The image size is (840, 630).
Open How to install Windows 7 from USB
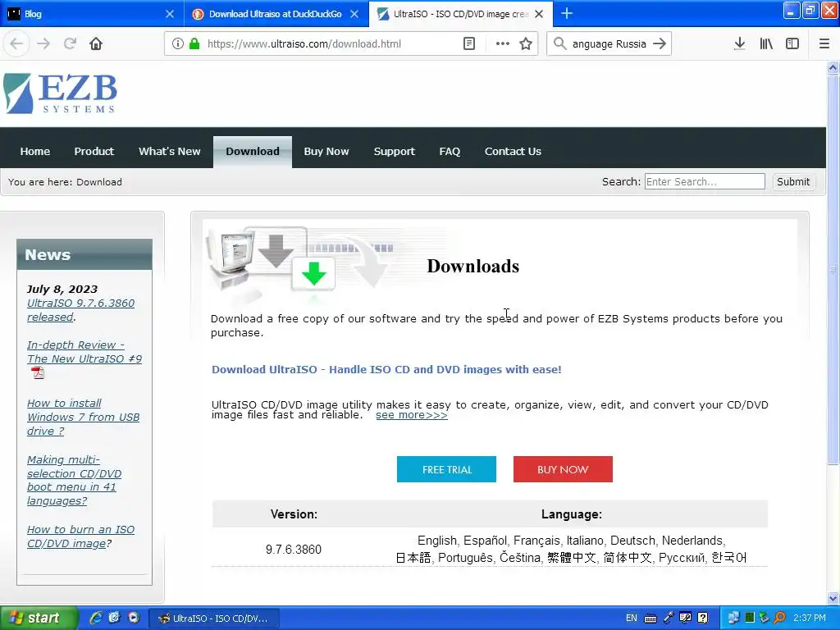click(83, 417)
